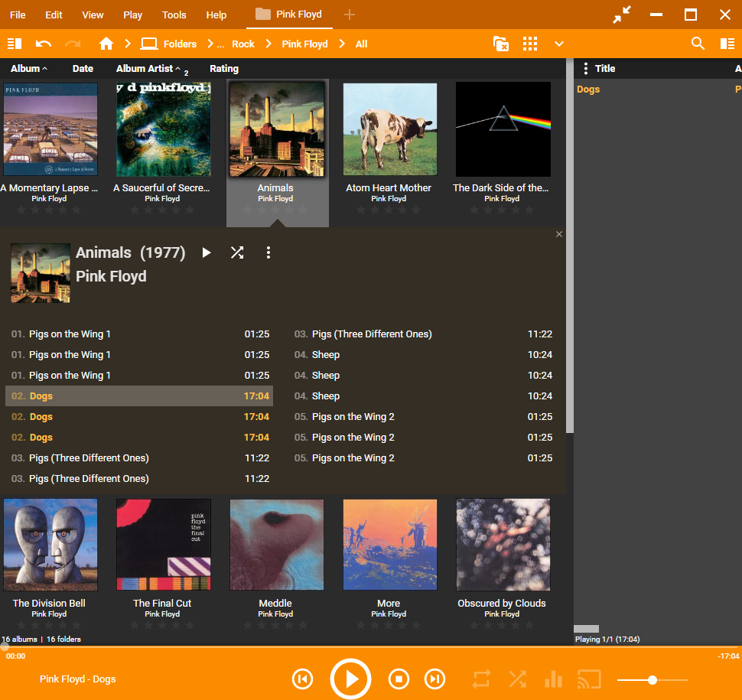Open Animals album three-dot menu

(268, 252)
